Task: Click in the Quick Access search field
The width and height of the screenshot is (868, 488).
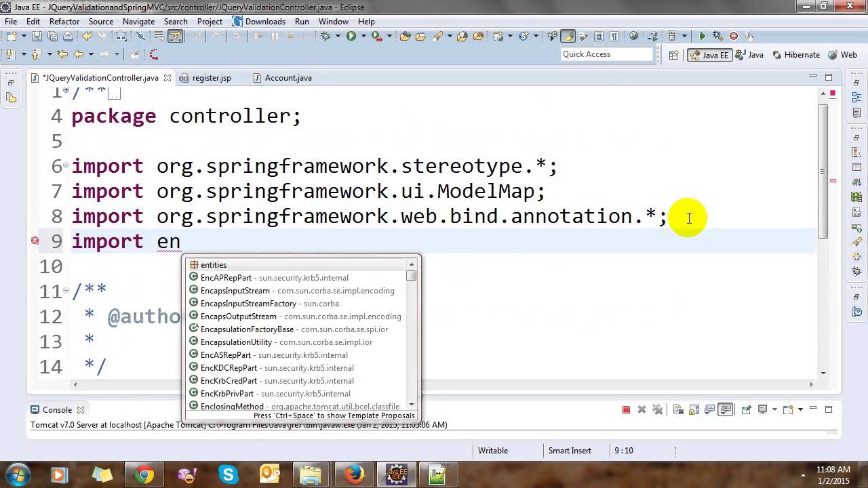Action: 607,54
